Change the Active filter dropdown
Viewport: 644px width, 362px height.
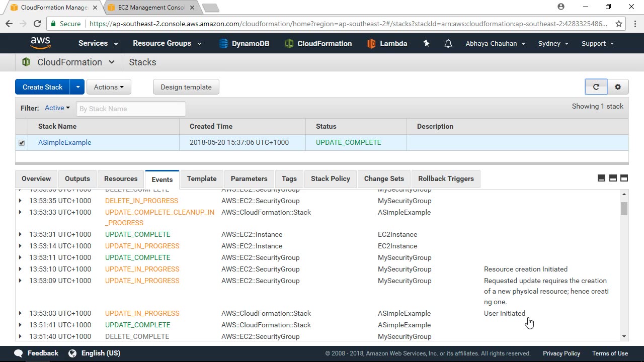coord(57,108)
